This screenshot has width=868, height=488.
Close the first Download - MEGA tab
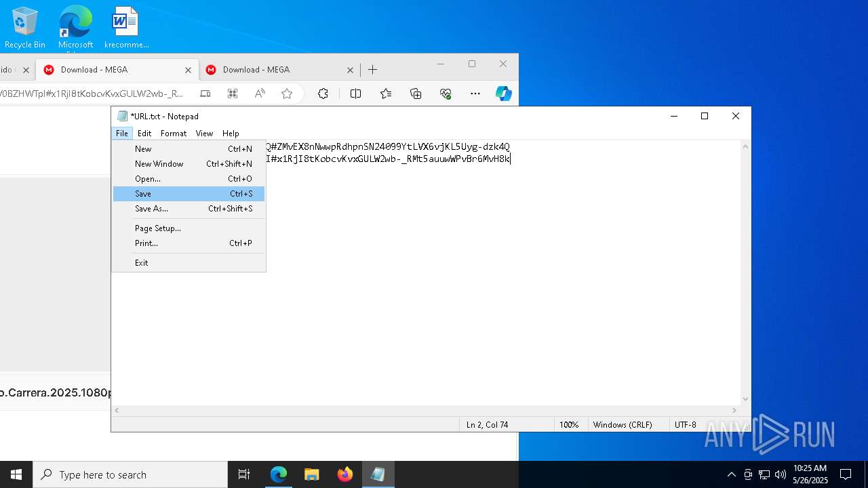pyautogui.click(x=189, y=70)
